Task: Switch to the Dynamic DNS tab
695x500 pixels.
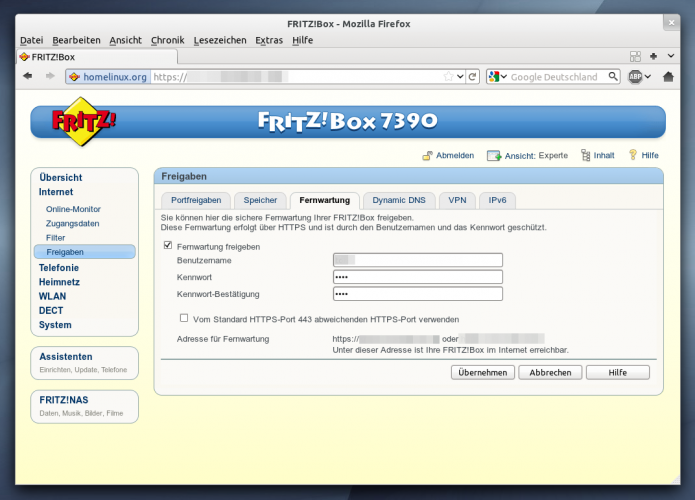Action: [399, 200]
